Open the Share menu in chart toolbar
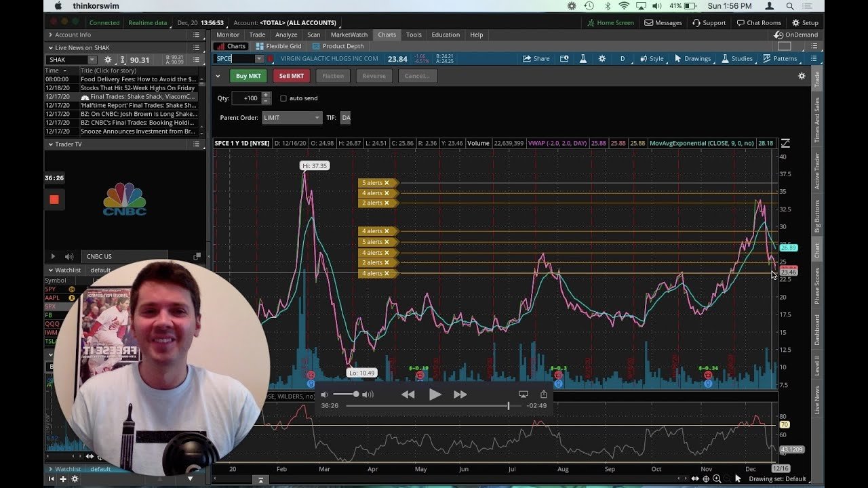The width and height of the screenshot is (868, 488). [536, 59]
